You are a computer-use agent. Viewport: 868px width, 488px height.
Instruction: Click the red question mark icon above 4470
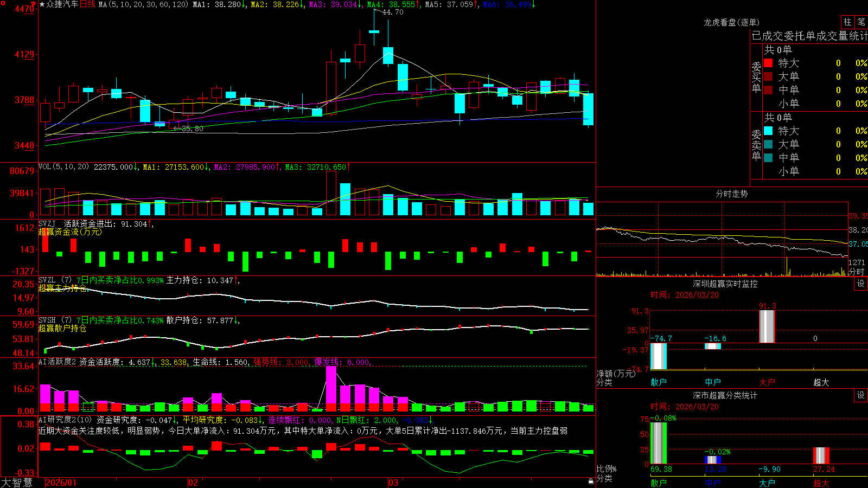coord(34,4)
